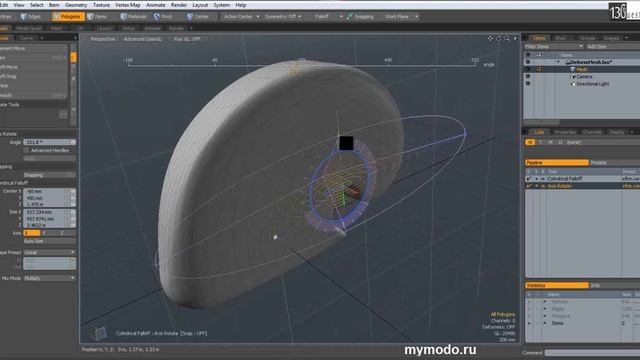The image size is (640, 360).
Task: Open Mix Mode Multiply dropdown
Action: 49,278
